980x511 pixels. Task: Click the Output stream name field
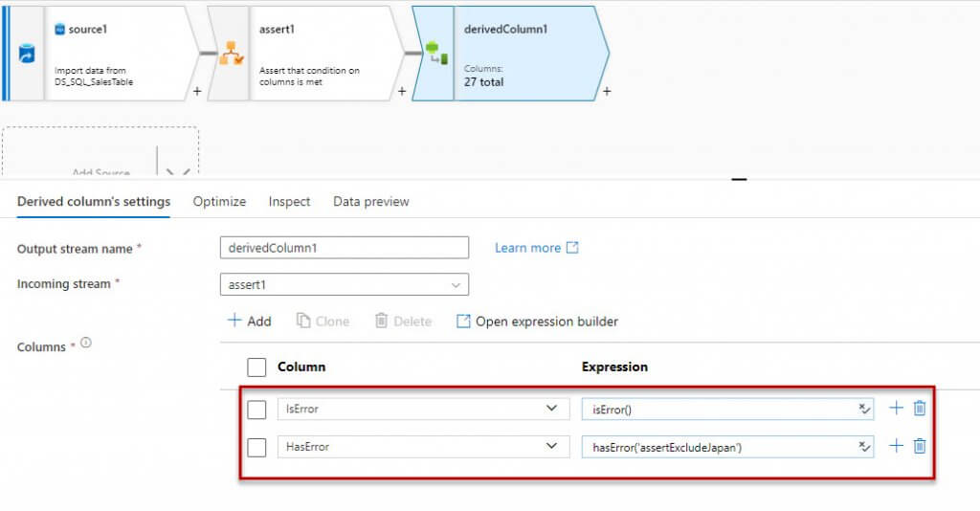345,248
